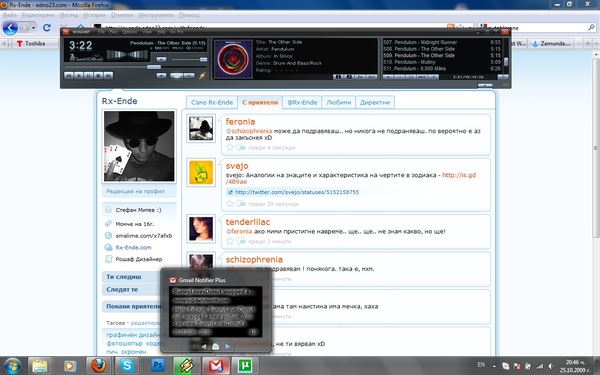This screenshot has width=600, height=375.
Task: Open Skype from taskbar
Action: (127, 365)
